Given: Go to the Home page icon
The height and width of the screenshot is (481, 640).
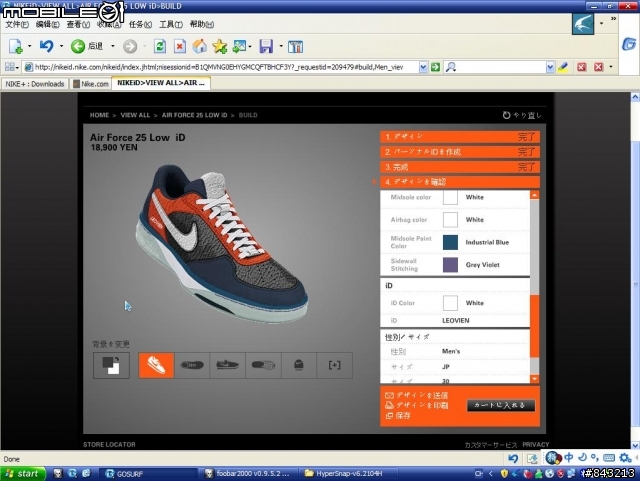Looking at the screenshot, I should tap(200, 46).
